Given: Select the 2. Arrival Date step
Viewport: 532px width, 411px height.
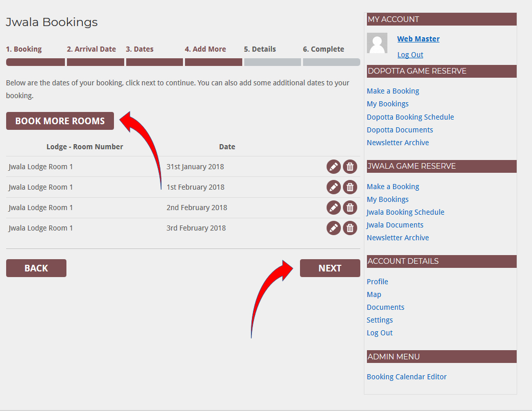Looking at the screenshot, I should pyautogui.click(x=91, y=50).
